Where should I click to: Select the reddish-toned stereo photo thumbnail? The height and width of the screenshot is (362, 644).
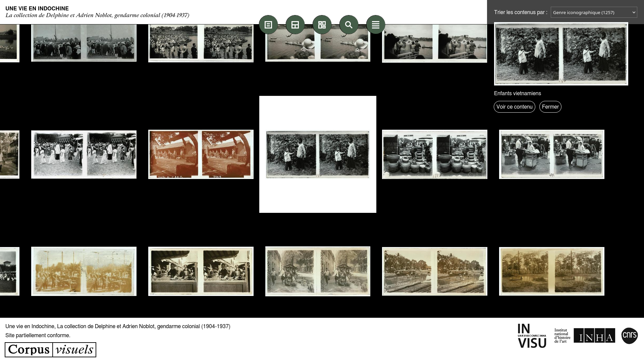(x=201, y=154)
